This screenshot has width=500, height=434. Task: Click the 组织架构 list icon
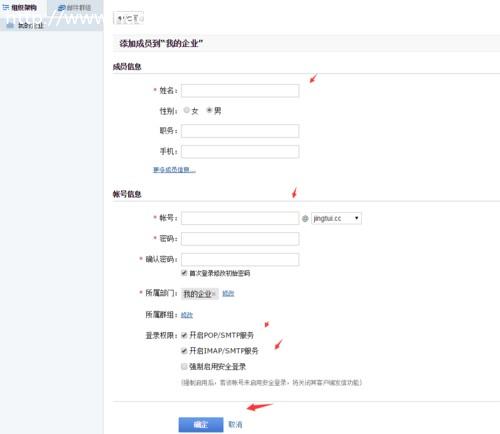(6, 7)
